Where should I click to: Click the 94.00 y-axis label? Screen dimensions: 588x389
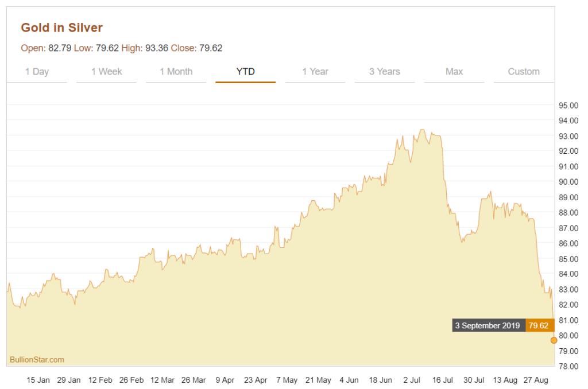(x=568, y=120)
